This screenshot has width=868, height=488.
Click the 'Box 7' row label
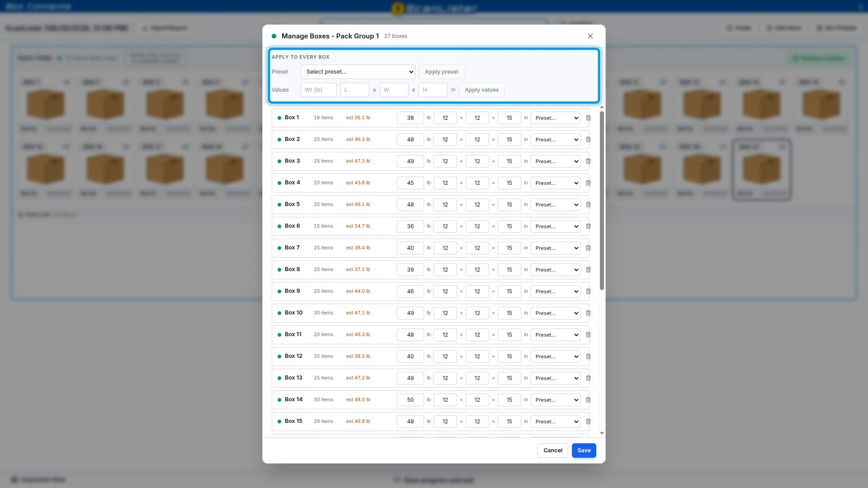click(292, 248)
